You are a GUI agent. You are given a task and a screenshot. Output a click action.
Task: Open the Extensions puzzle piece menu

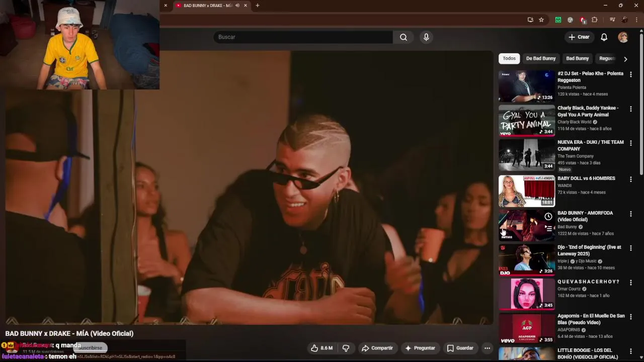(x=595, y=20)
